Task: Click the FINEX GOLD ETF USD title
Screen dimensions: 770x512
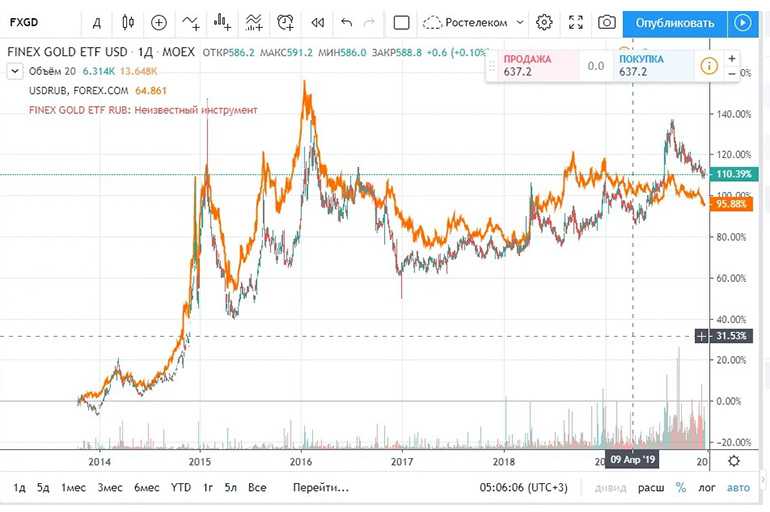Action: pos(67,52)
